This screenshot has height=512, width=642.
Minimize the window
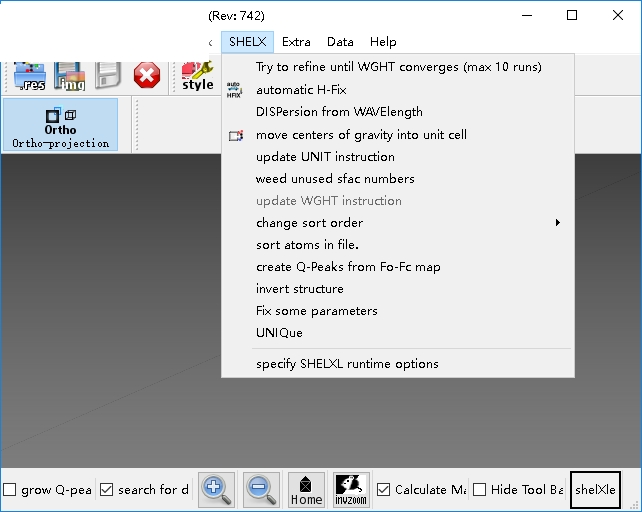(527, 16)
